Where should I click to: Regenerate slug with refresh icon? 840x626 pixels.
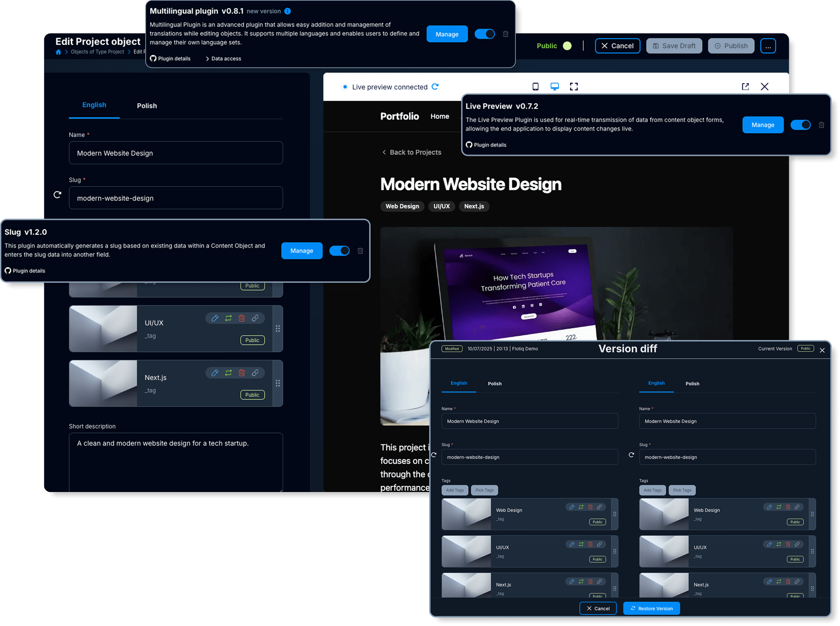point(57,195)
